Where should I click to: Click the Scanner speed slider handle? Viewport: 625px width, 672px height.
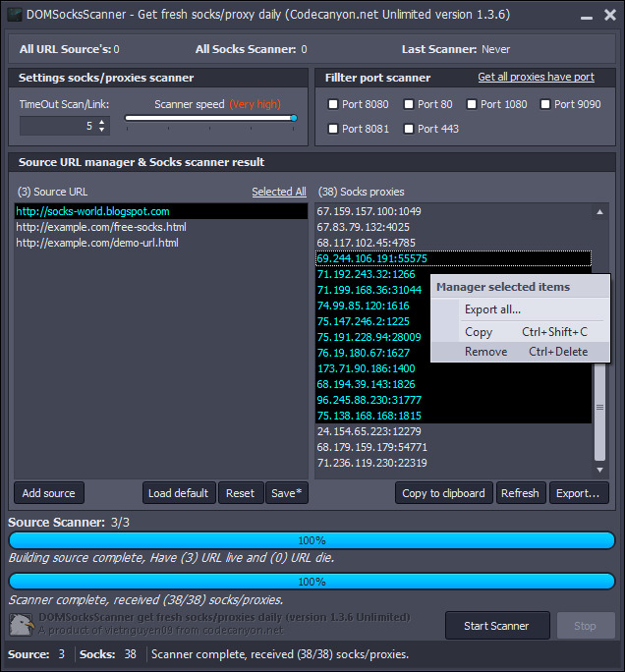[294, 118]
